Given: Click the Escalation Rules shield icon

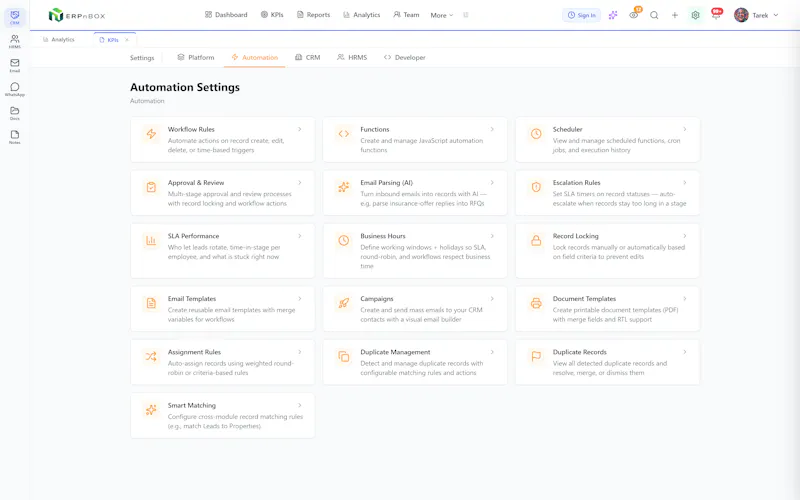Looking at the screenshot, I should tap(536, 187).
